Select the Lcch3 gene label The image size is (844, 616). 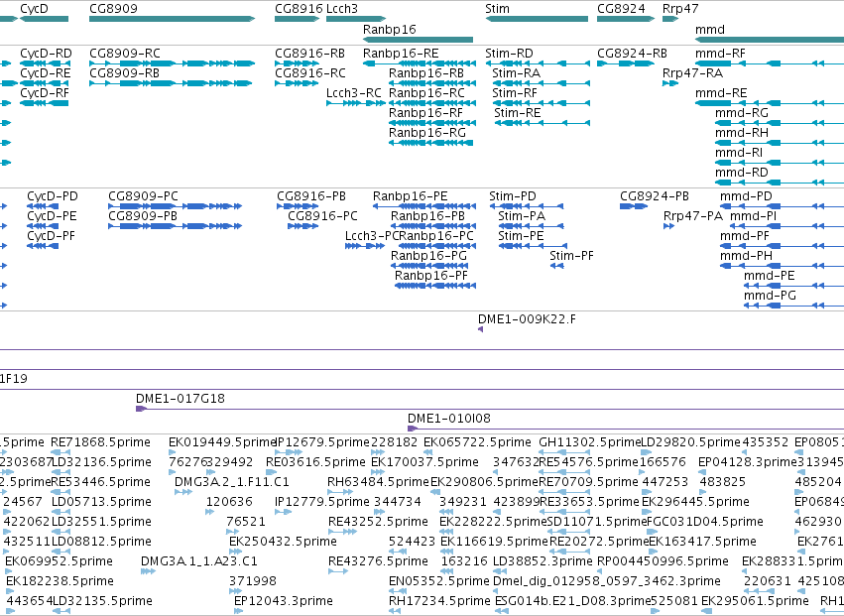342,9
